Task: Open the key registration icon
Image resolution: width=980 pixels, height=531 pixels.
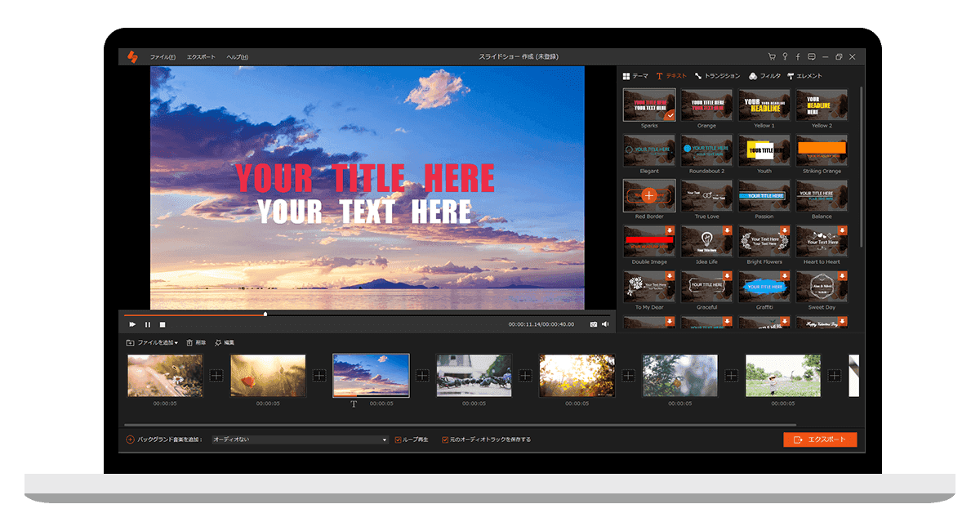Action: pyautogui.click(x=785, y=56)
